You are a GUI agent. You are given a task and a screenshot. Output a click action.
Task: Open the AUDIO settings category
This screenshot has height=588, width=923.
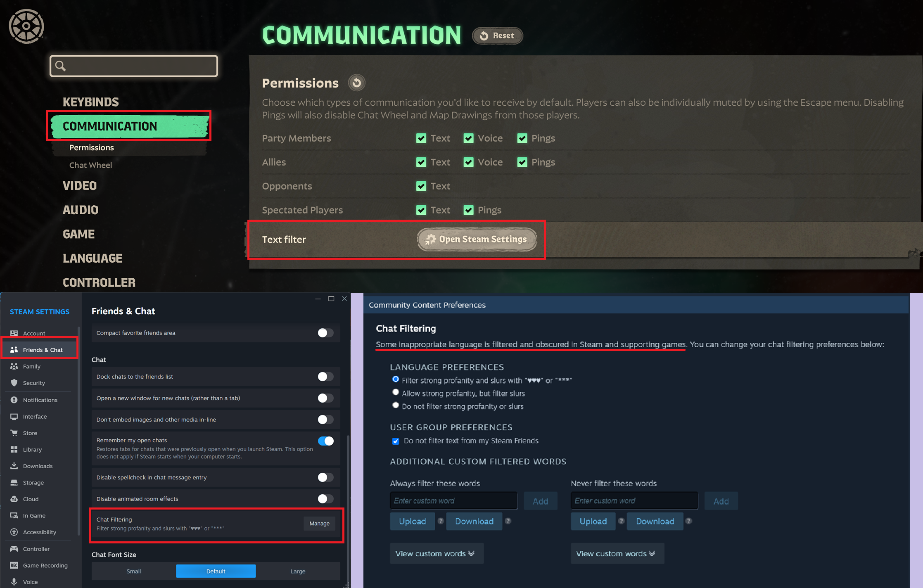tap(81, 210)
